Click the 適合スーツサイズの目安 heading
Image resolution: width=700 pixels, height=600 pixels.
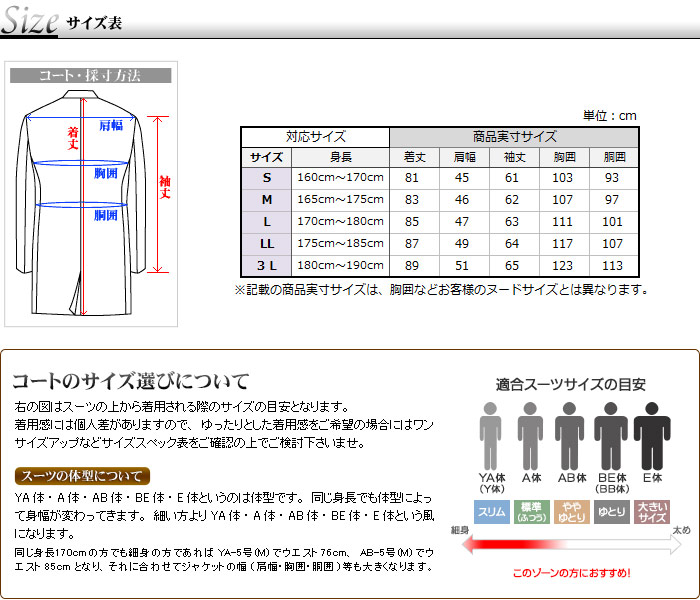(x=571, y=384)
